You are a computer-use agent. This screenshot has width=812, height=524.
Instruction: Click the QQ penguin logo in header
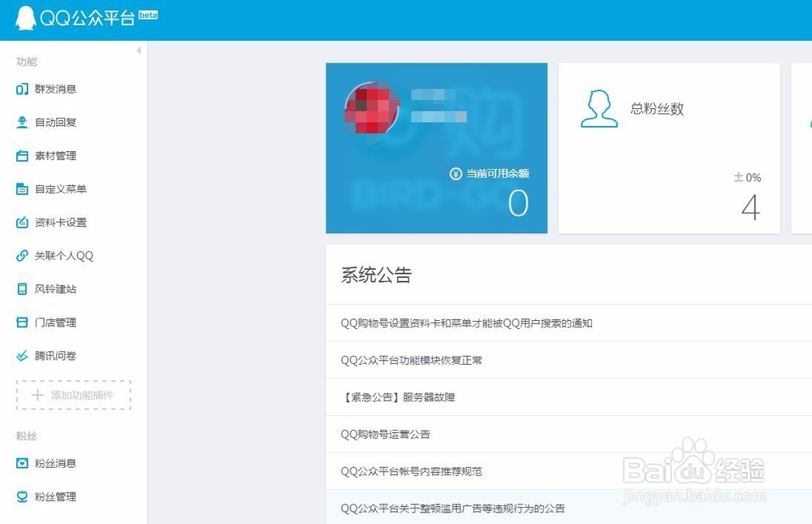tap(26, 15)
